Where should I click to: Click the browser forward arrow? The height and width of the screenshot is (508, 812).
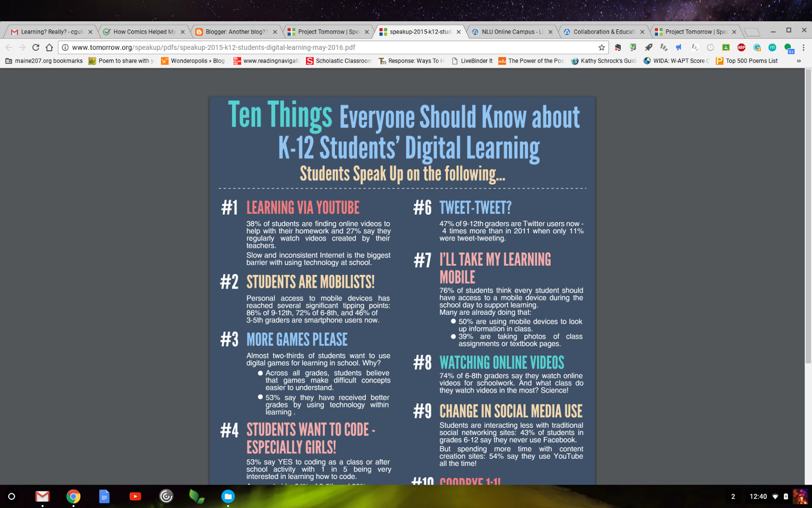click(22, 47)
